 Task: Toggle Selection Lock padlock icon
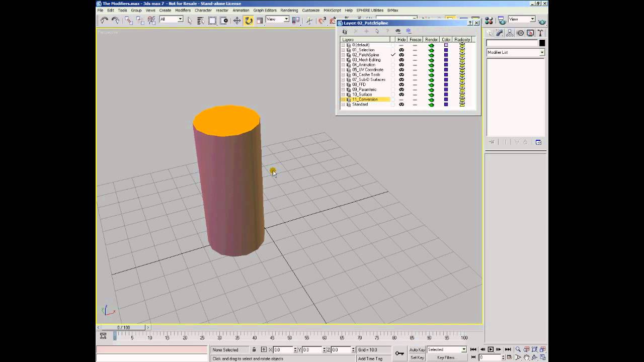tap(254, 349)
